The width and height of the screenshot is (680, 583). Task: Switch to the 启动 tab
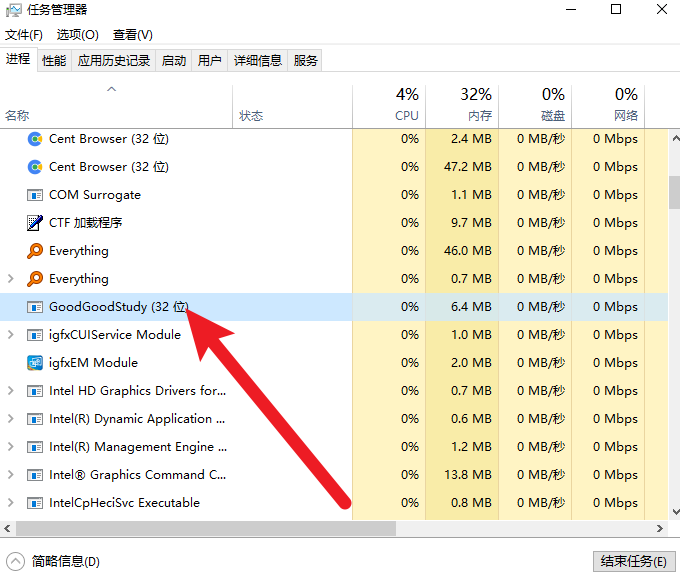(174, 61)
